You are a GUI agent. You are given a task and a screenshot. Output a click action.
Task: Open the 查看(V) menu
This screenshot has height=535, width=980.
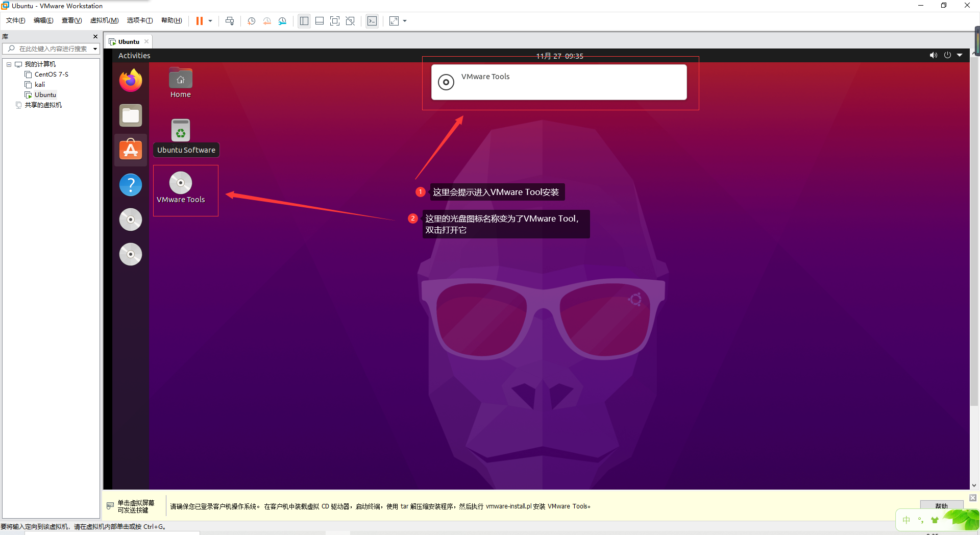[71, 20]
